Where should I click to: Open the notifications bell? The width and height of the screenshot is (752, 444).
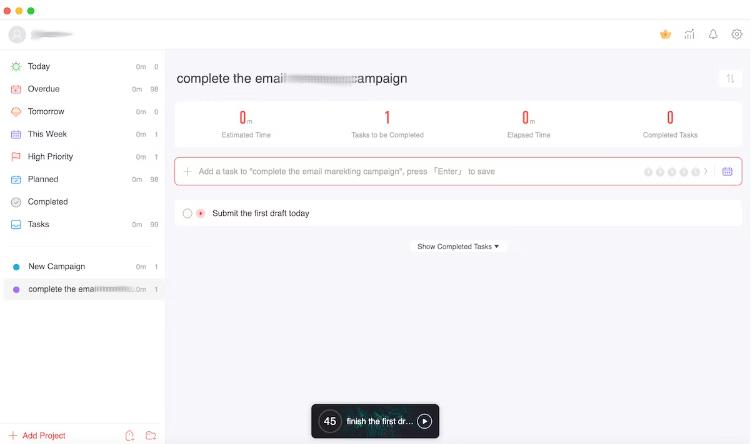point(713,34)
